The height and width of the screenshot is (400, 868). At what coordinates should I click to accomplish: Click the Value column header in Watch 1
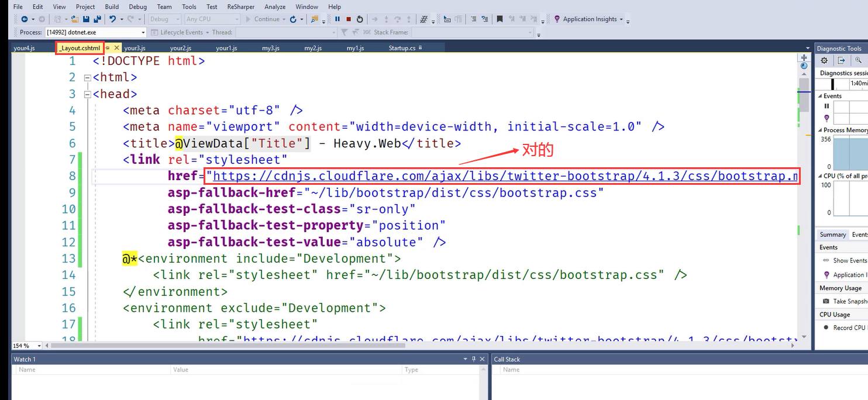(x=287, y=370)
